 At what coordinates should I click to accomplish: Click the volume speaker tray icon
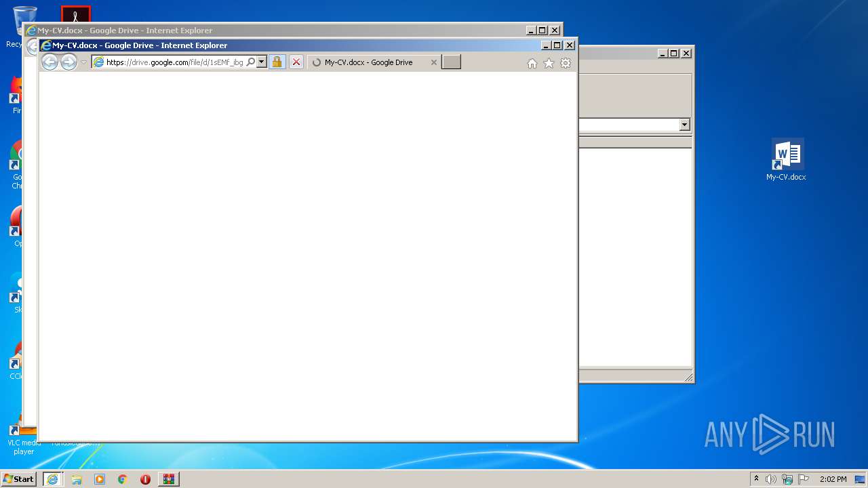(x=770, y=479)
